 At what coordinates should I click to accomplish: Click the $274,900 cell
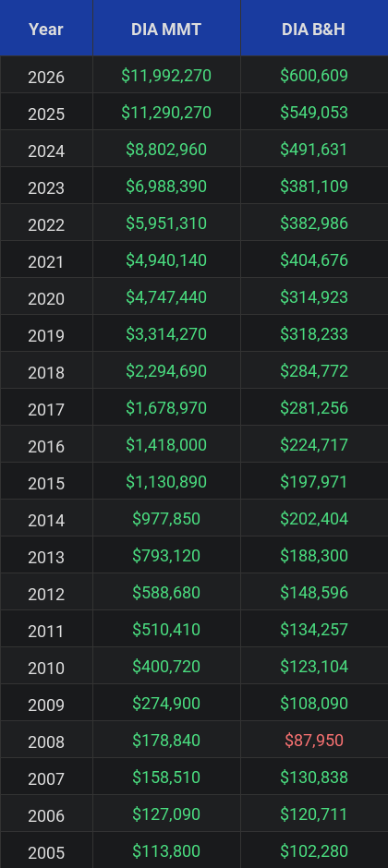(x=166, y=704)
